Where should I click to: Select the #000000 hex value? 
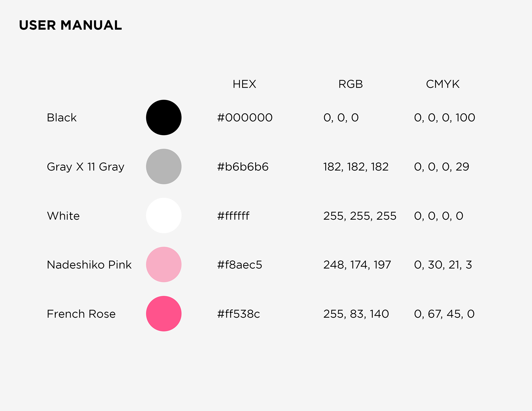coord(245,117)
